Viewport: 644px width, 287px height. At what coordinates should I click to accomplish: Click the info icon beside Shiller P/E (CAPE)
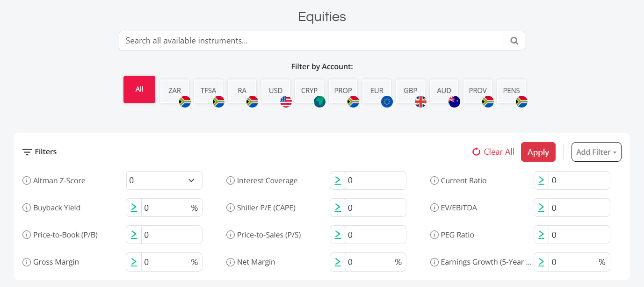click(231, 208)
